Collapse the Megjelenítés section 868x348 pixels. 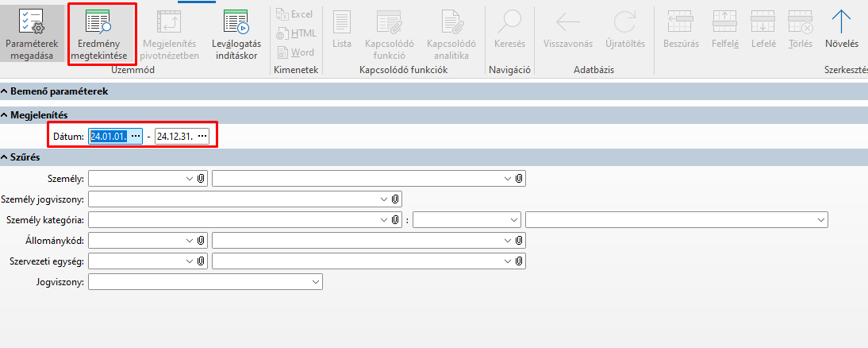click(x=6, y=115)
